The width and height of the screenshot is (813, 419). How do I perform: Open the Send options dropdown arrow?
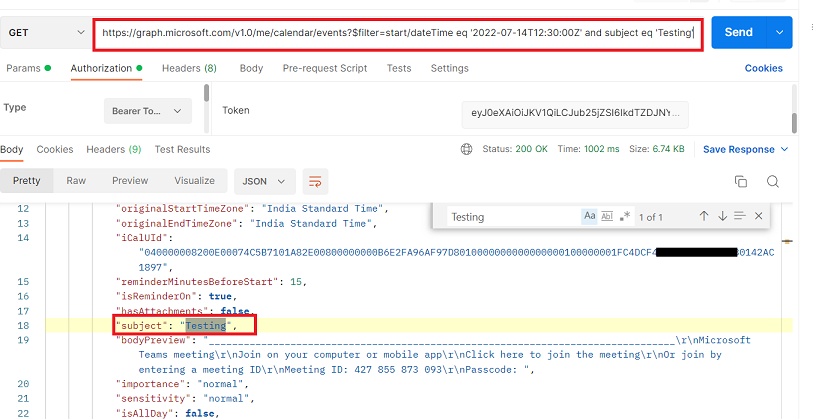(779, 32)
